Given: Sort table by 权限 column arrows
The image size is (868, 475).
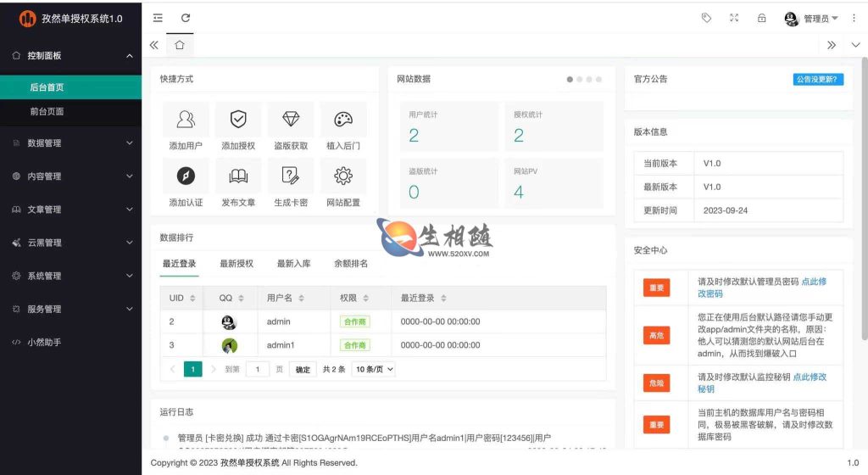Looking at the screenshot, I should tap(365, 298).
